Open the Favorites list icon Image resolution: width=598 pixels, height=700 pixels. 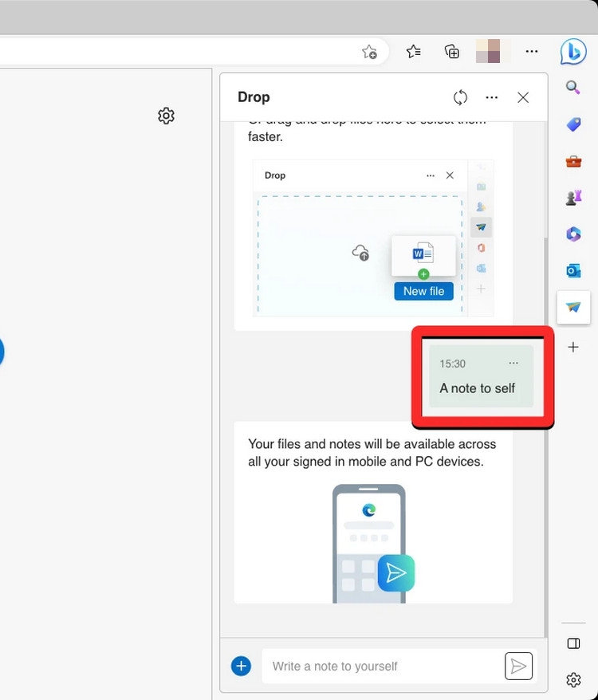tap(414, 52)
